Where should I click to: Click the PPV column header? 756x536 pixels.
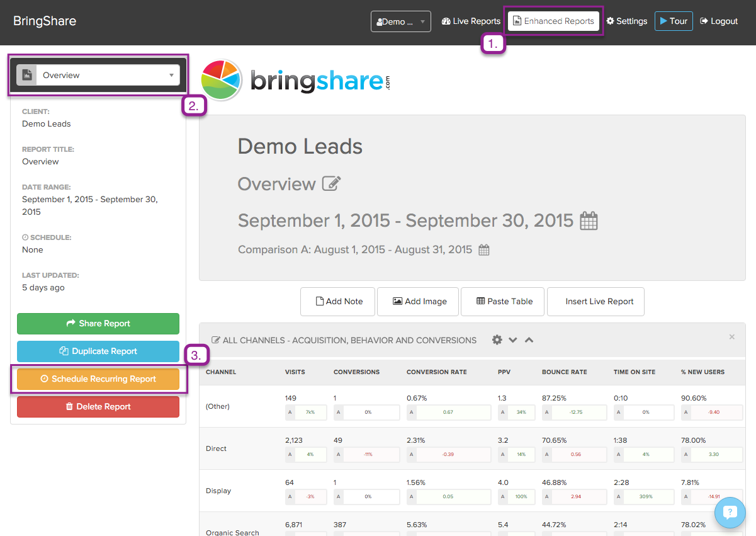click(x=504, y=372)
